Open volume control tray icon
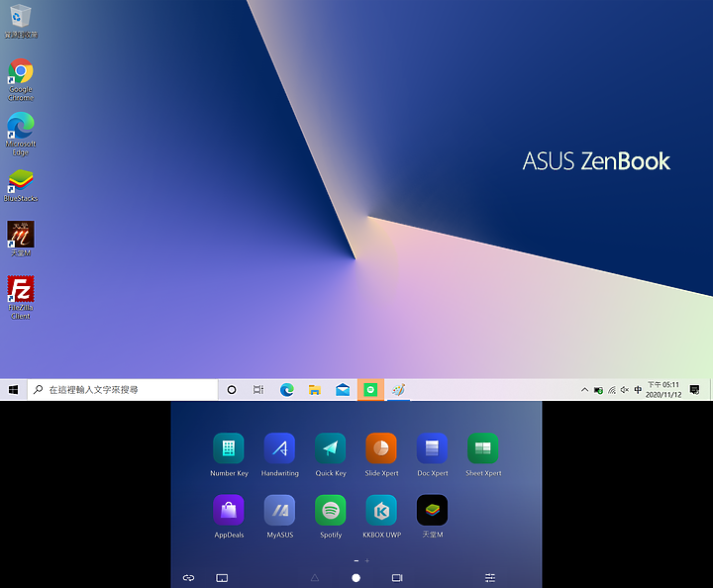 [625, 390]
